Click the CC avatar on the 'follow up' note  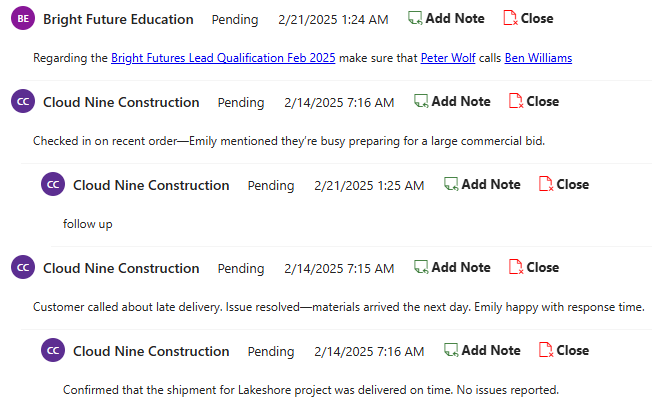(52, 185)
